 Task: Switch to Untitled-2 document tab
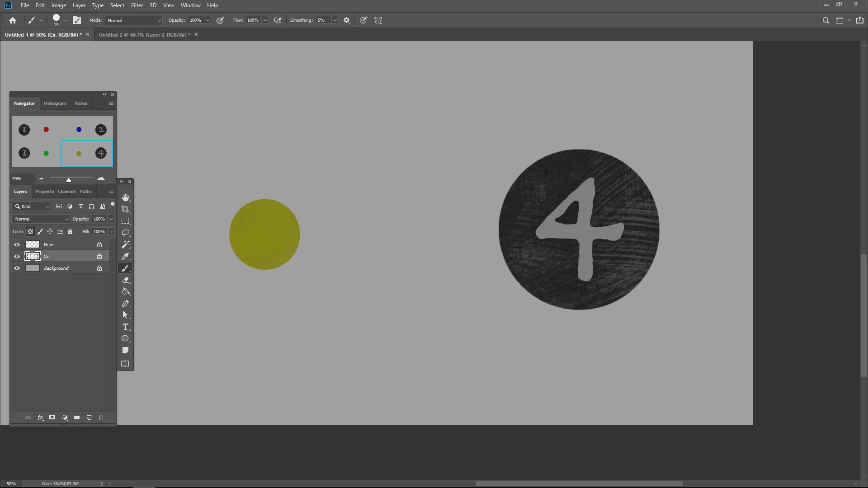tap(144, 35)
